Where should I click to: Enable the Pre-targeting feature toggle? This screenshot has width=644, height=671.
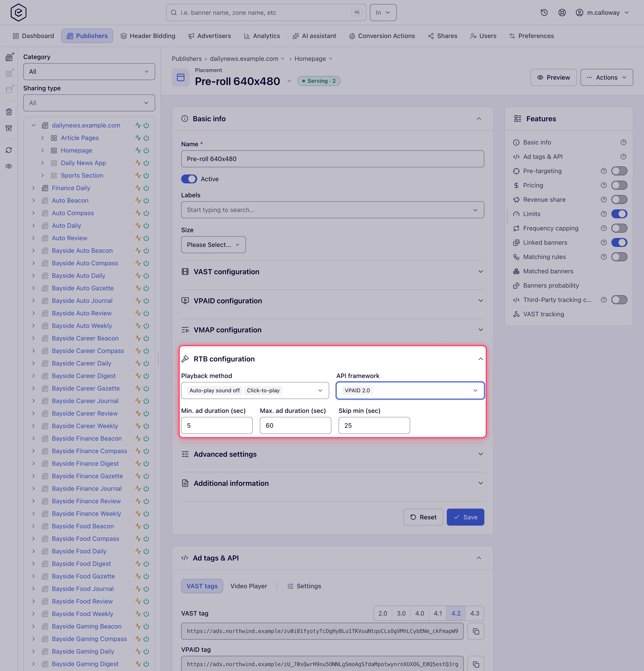point(619,171)
